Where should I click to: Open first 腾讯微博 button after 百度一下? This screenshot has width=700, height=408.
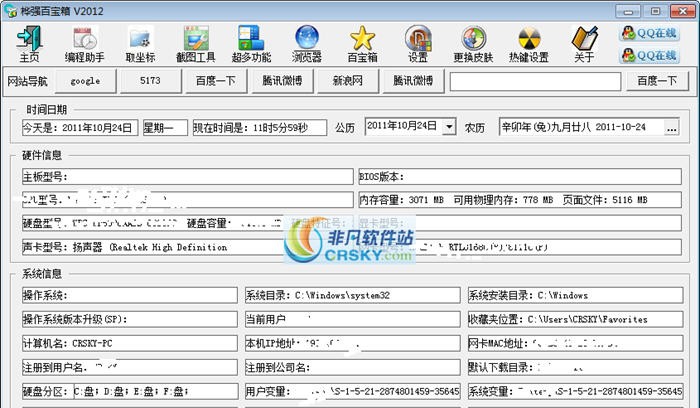point(282,81)
